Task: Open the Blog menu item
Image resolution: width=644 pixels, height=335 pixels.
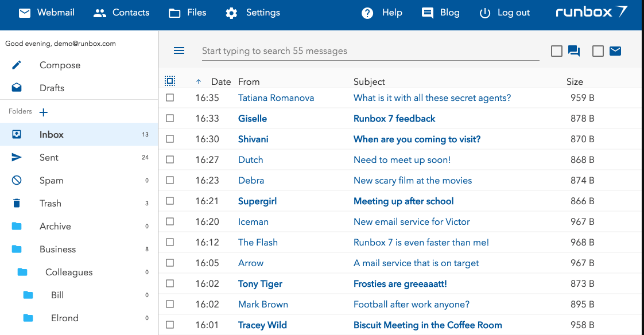Action: pos(450,13)
